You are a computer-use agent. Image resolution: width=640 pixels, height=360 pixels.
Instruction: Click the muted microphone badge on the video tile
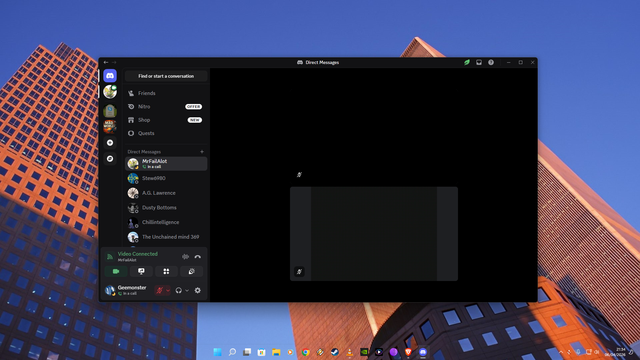click(x=299, y=272)
